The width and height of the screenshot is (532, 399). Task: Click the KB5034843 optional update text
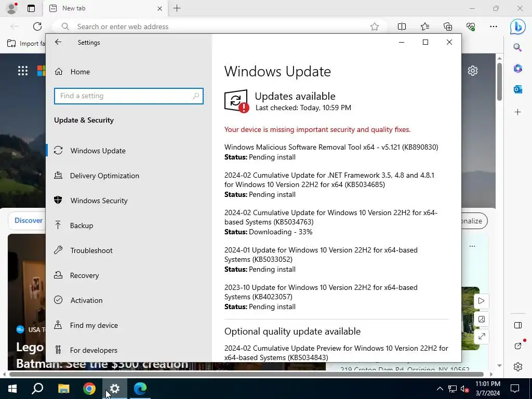(336, 353)
